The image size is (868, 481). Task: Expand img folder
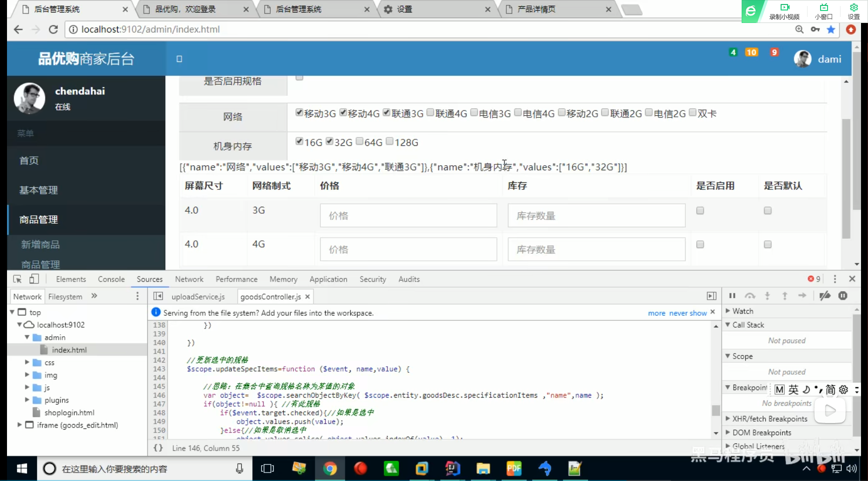click(27, 375)
